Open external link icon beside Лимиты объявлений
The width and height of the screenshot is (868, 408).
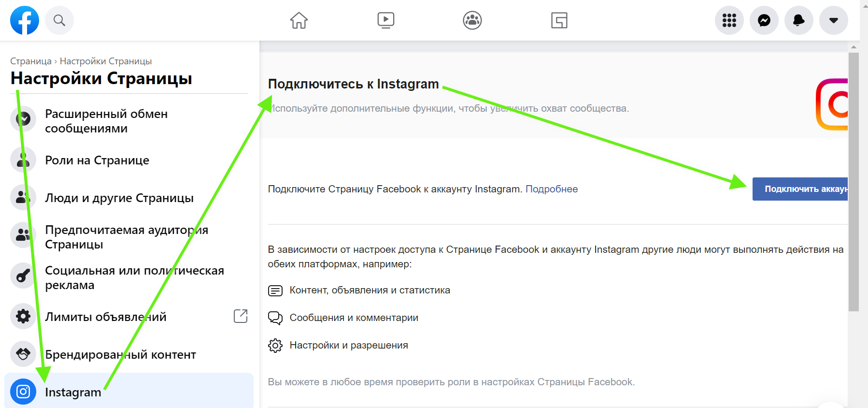tap(241, 316)
